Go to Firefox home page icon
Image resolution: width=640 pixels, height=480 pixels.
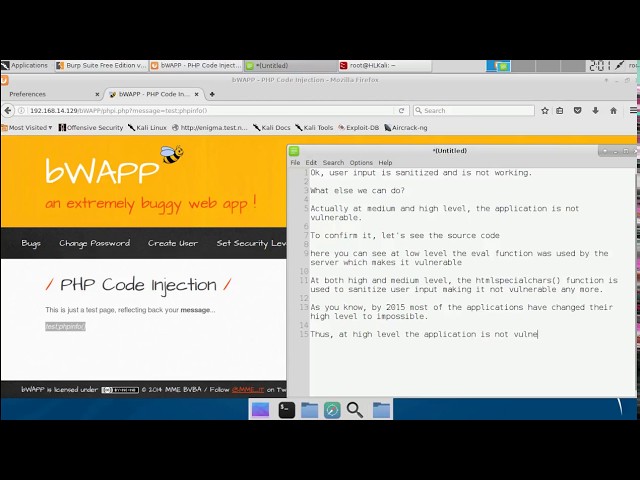point(613,111)
